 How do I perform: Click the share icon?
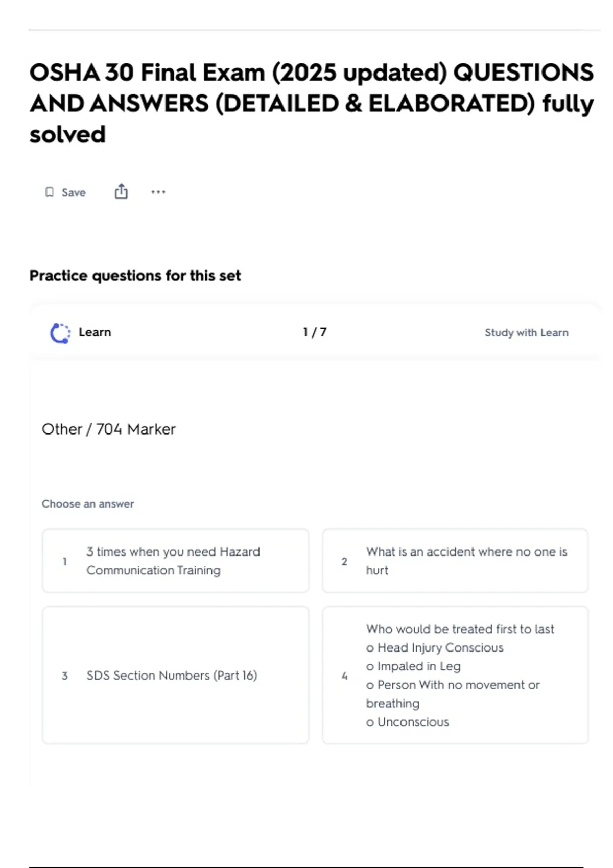121,191
